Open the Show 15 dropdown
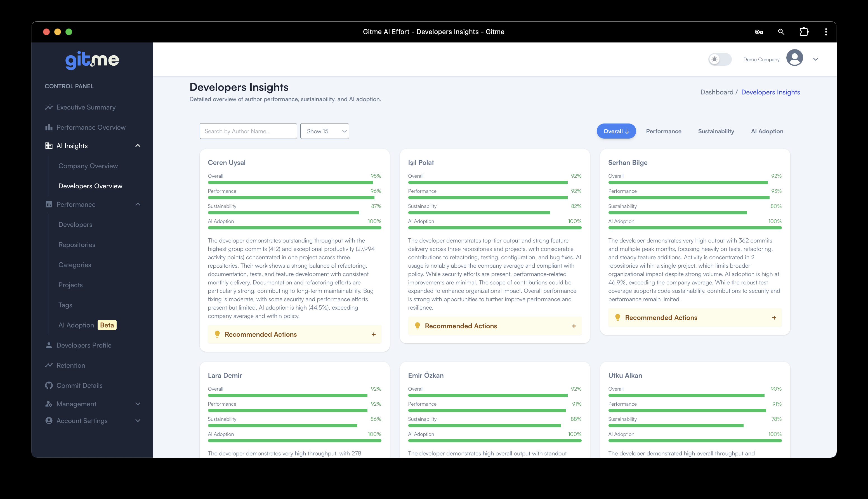 pyautogui.click(x=324, y=131)
